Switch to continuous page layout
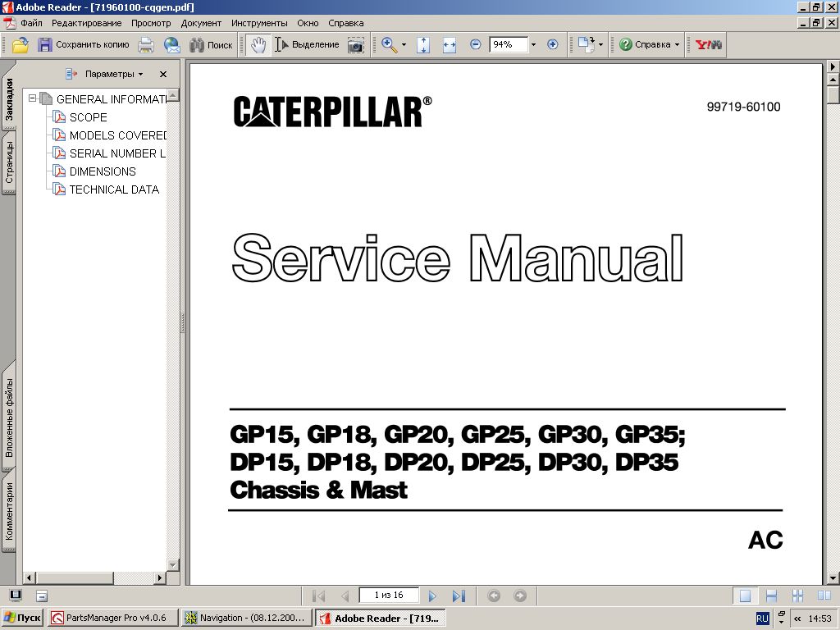Screen dimensions: 840x630 click(x=771, y=596)
